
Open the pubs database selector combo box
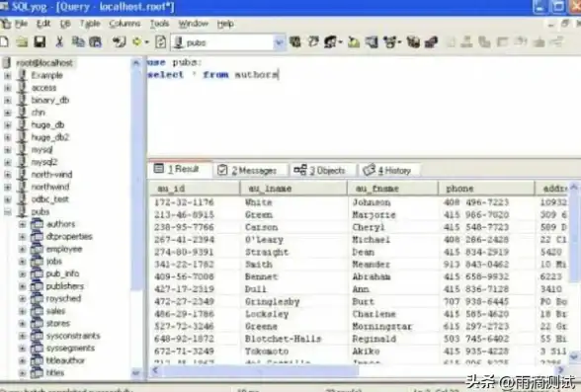(228, 42)
